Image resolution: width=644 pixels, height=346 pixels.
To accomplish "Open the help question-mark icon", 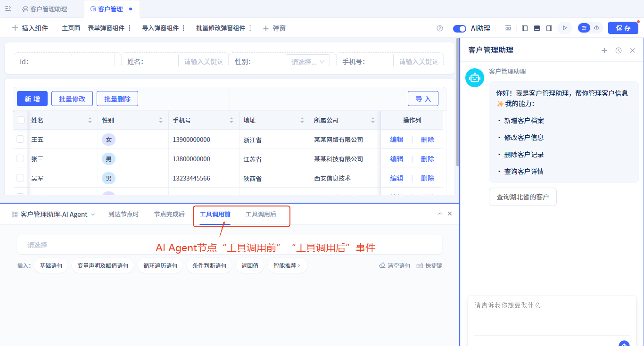I will [440, 28].
